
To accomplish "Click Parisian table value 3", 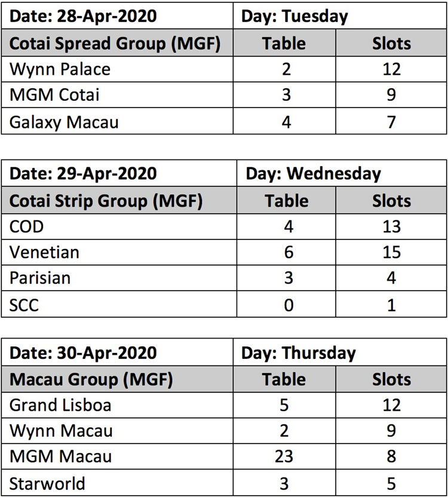I will click(x=289, y=278).
